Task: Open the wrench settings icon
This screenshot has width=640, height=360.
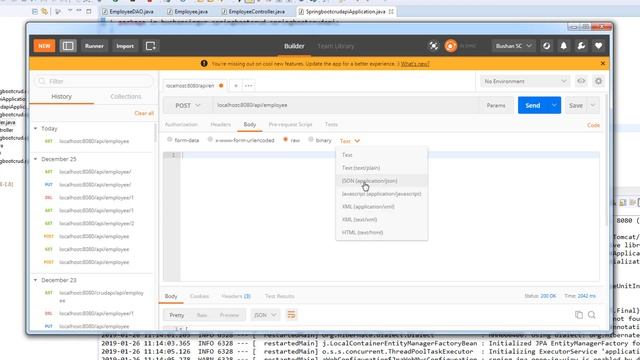Action: tap(581, 46)
